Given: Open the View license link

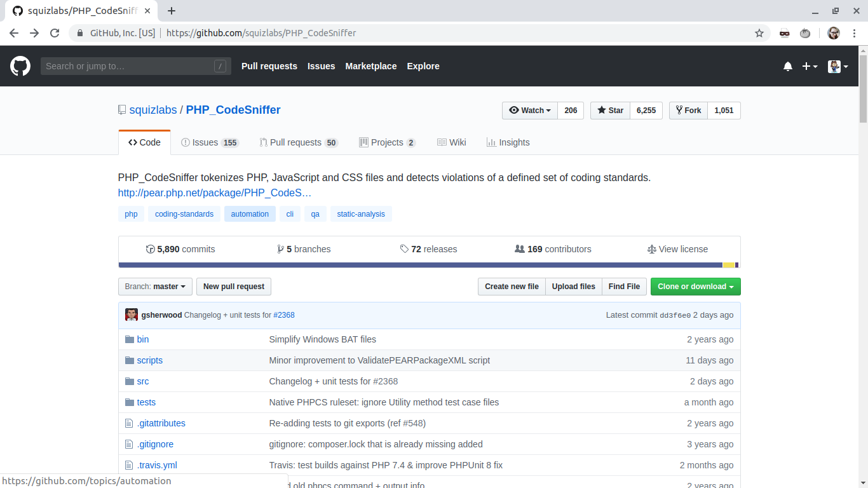Looking at the screenshot, I should 677,249.
